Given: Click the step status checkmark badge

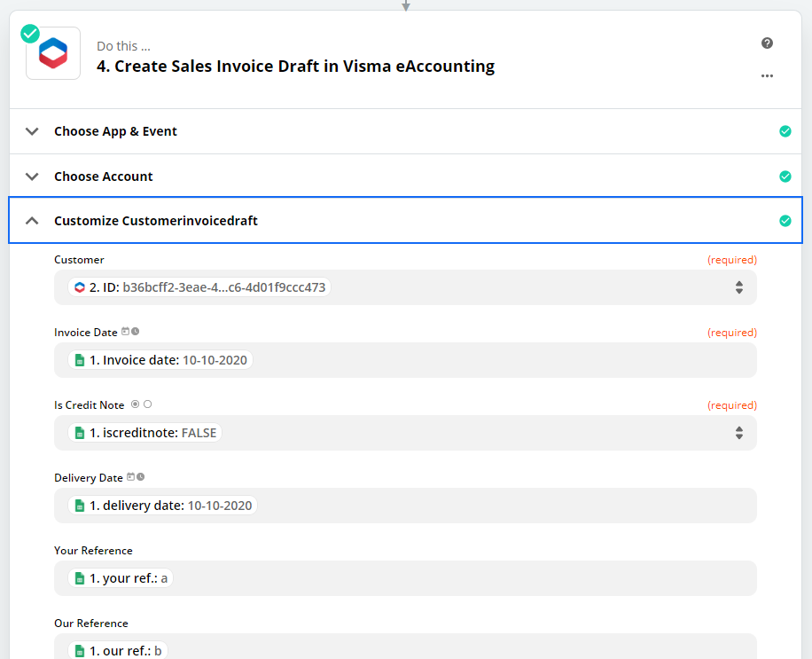Looking at the screenshot, I should pos(30,34).
